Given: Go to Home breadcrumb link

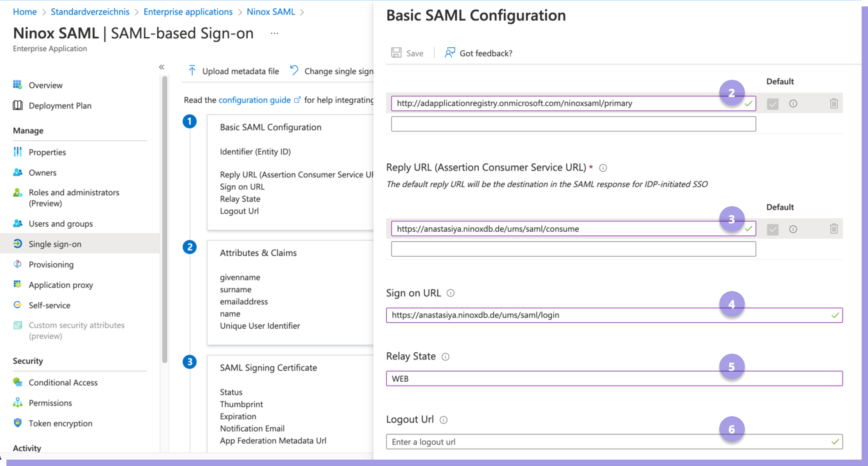Looking at the screenshot, I should [x=25, y=12].
